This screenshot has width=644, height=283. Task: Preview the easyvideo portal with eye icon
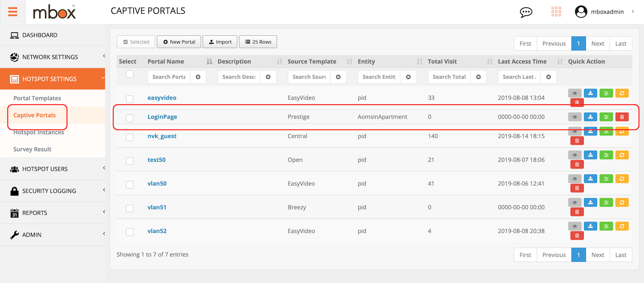[x=575, y=93]
